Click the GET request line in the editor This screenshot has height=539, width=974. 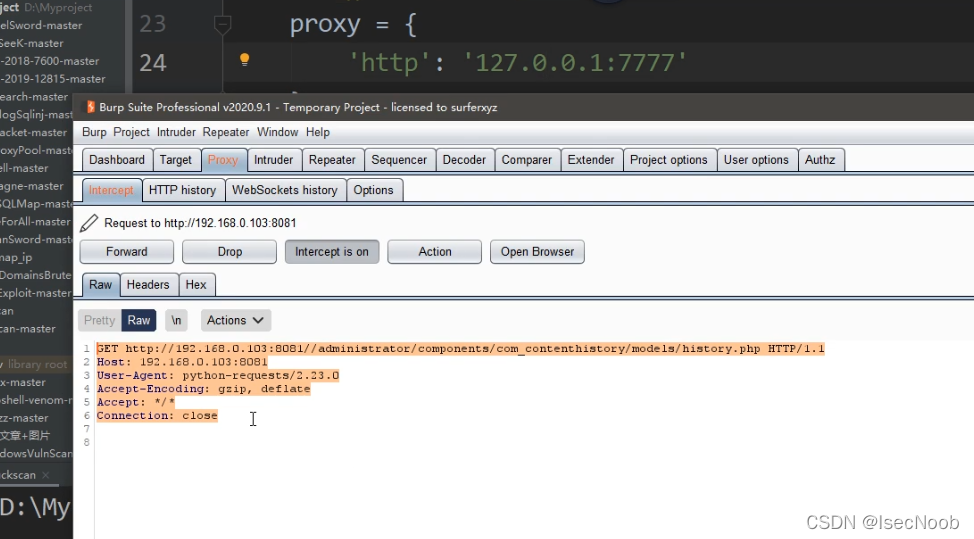460,348
